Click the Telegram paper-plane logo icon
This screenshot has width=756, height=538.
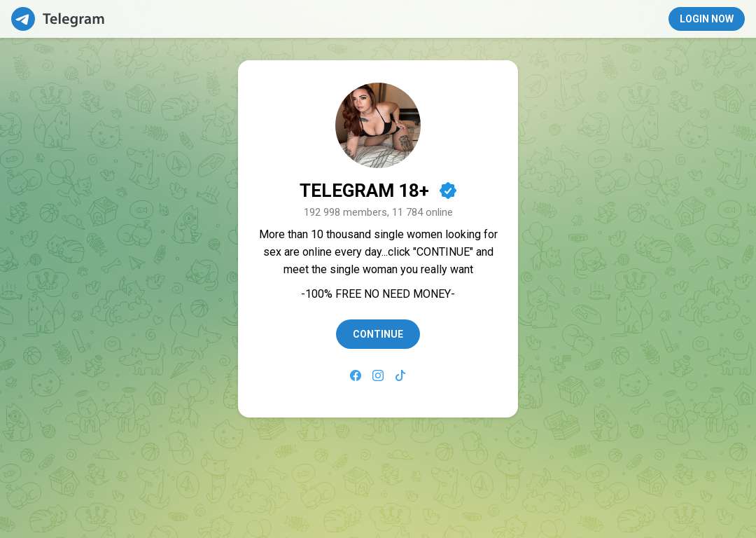click(22, 19)
